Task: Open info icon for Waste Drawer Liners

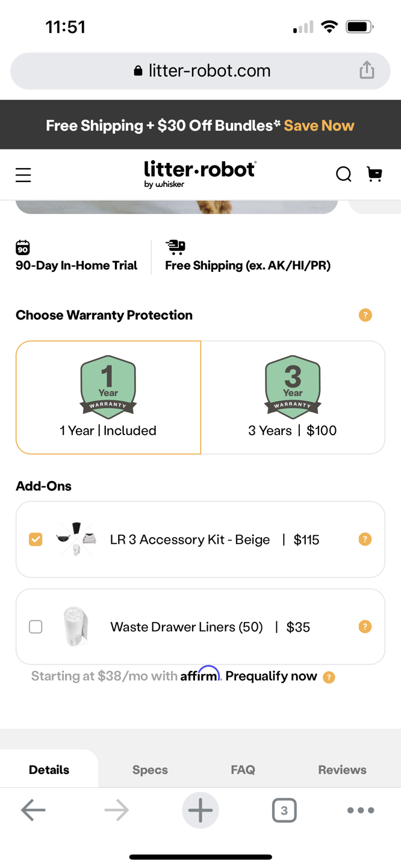Action: pyautogui.click(x=365, y=627)
